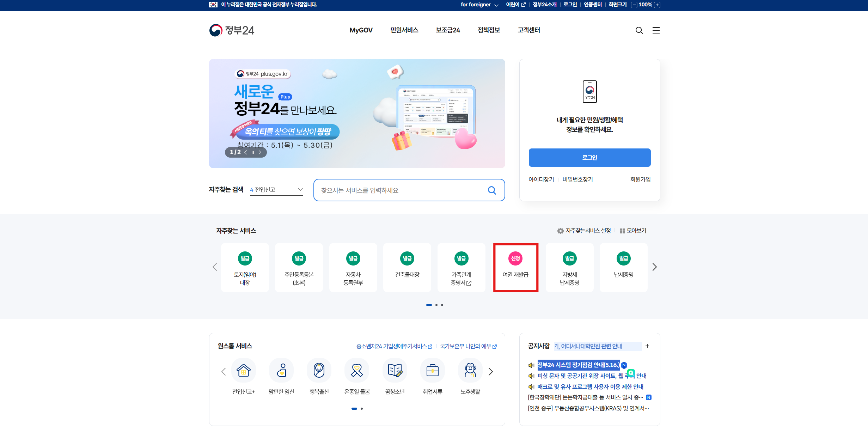
Task: Open the 주민등록등본(초본) service card
Action: 299,268
